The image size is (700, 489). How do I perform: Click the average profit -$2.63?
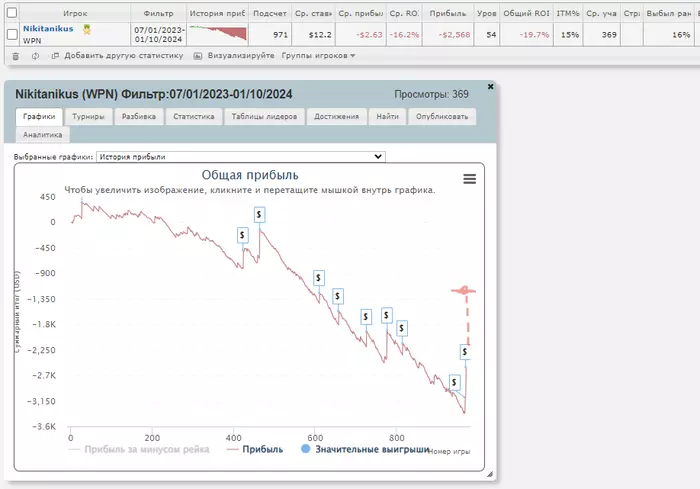click(x=369, y=35)
